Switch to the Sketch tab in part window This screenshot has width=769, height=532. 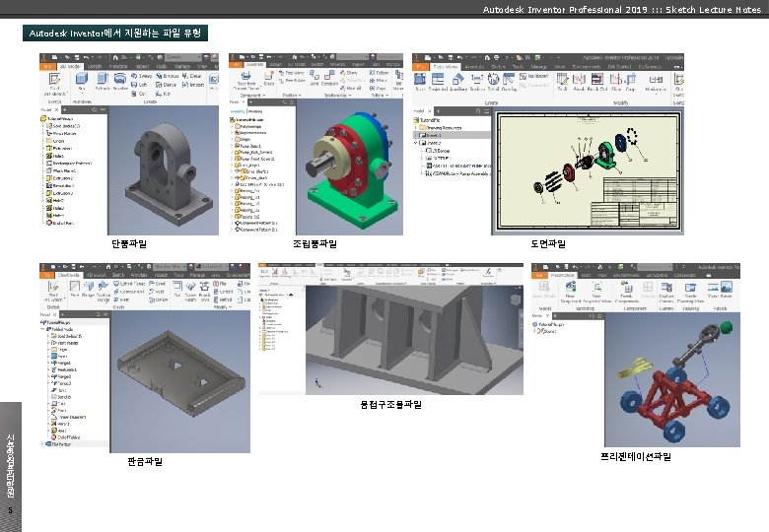(x=95, y=66)
